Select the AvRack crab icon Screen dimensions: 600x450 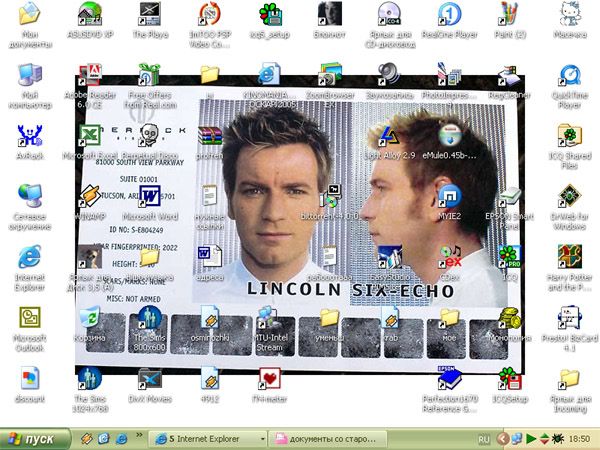point(30,135)
